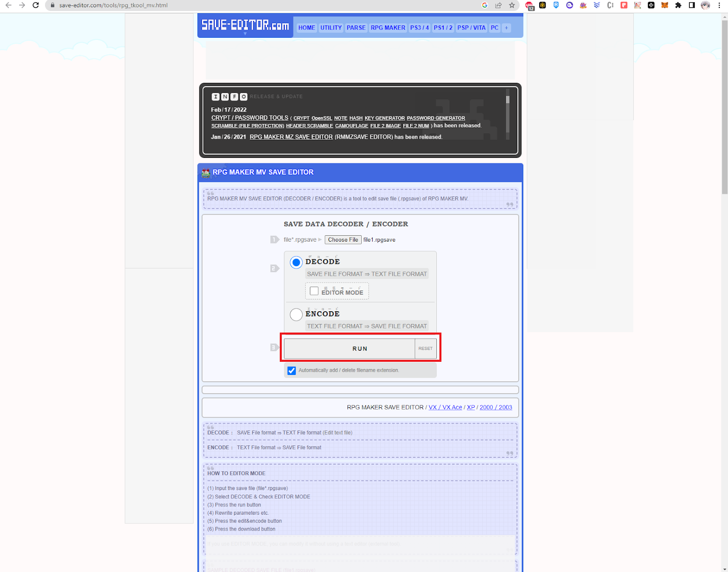Open the RPG MAKER MZ SAVE EDITOR link
The height and width of the screenshot is (572, 728).
coord(291,137)
